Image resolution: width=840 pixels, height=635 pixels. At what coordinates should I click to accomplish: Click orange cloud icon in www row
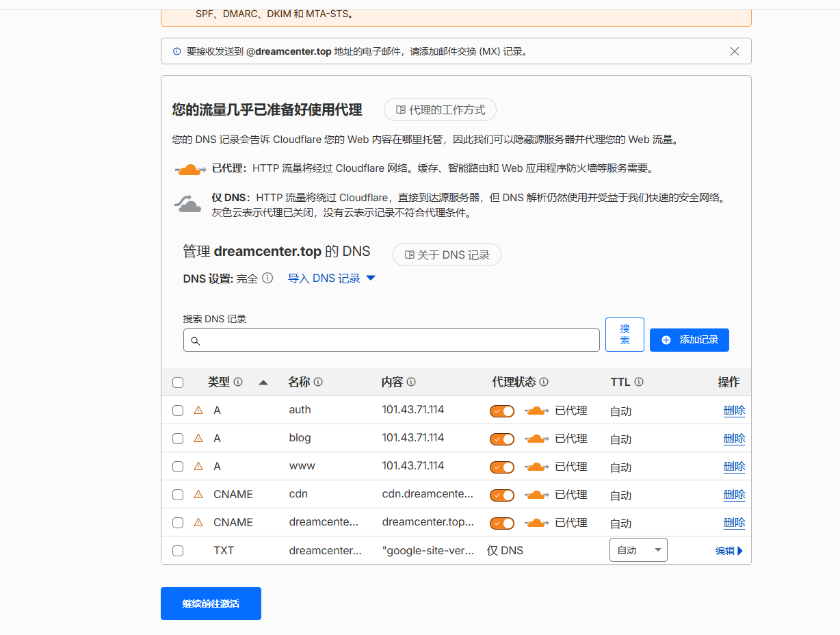coord(537,467)
